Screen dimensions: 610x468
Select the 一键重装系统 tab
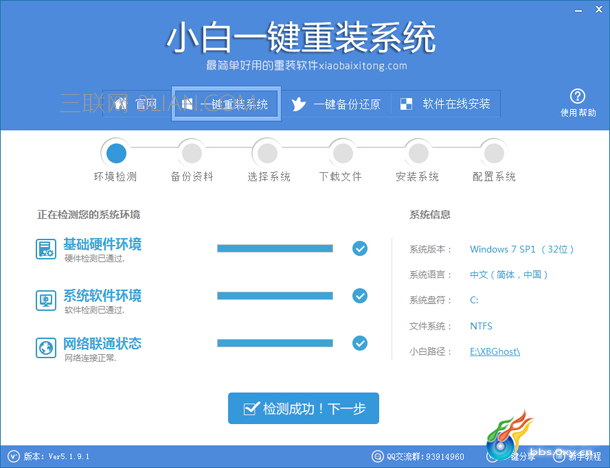coord(226,104)
